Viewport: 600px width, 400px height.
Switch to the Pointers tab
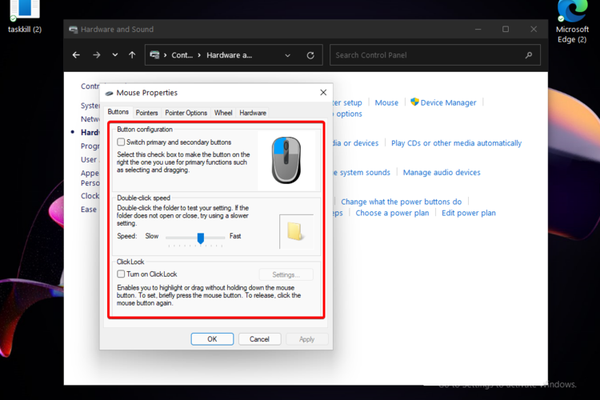(x=147, y=113)
